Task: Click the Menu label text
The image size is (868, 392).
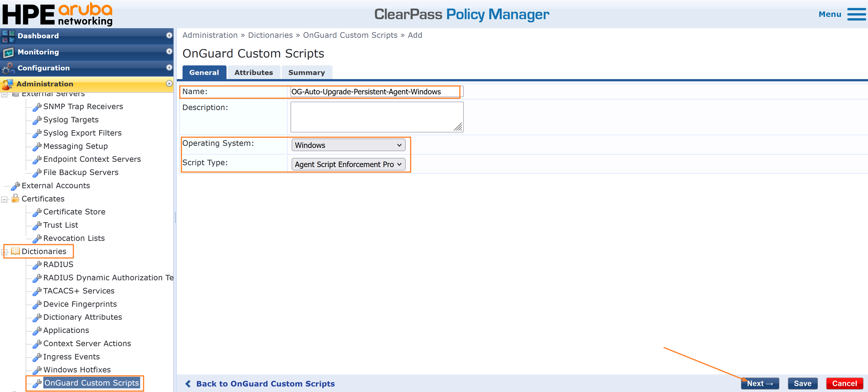Action: (x=830, y=14)
